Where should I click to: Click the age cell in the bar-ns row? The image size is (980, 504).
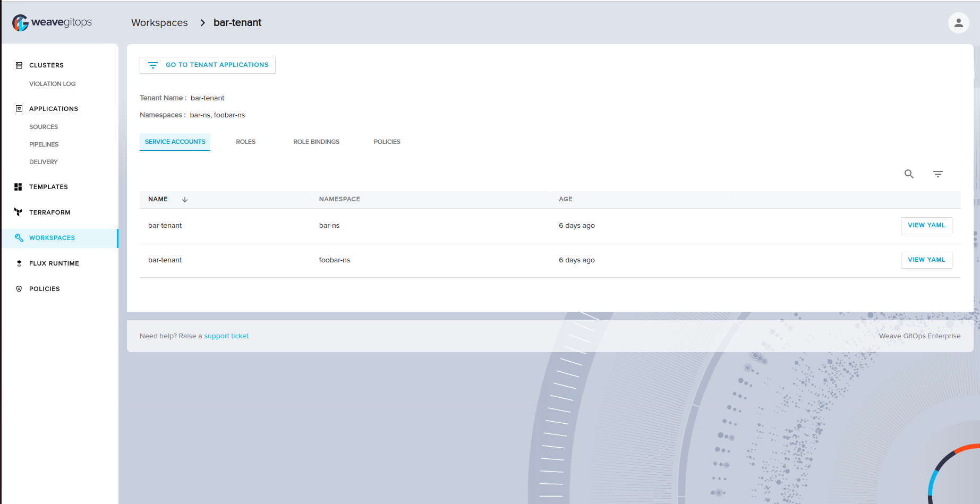tap(577, 226)
